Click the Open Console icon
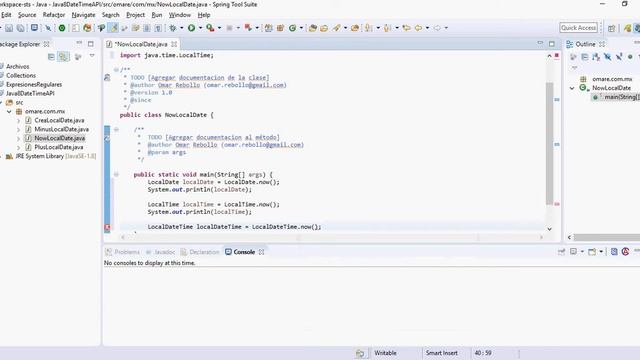This screenshot has width=640, height=360. 592,252
